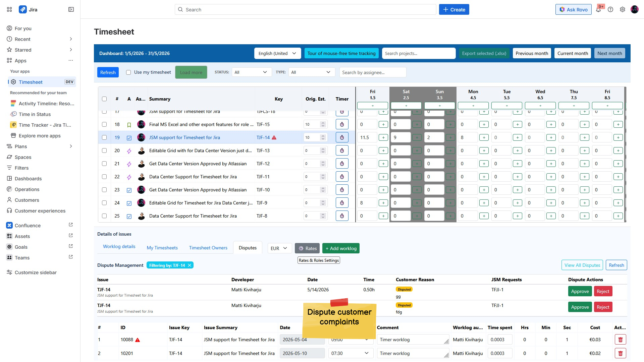
Task: Open the help question mark icon
Action: [x=610, y=9]
